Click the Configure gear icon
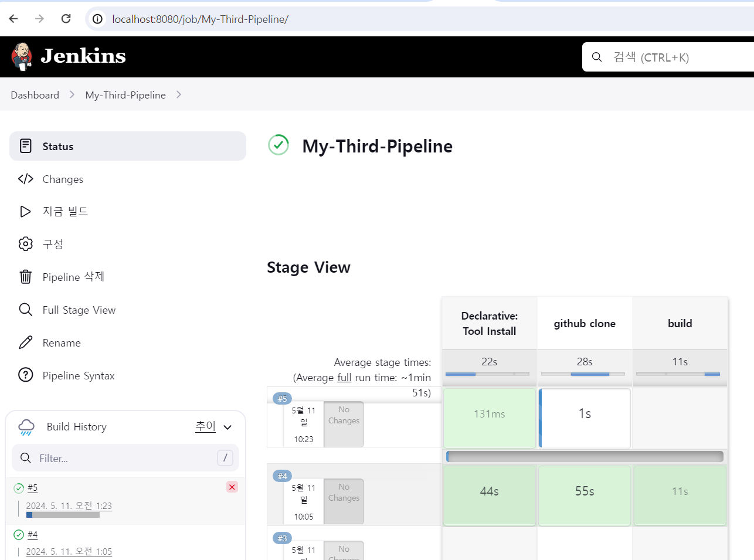 (25, 244)
